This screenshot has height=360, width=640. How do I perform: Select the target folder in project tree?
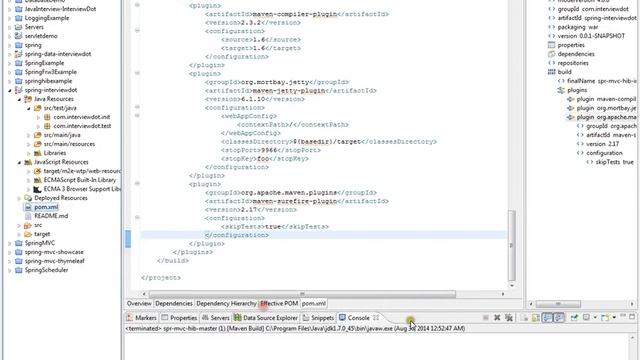click(x=42, y=234)
